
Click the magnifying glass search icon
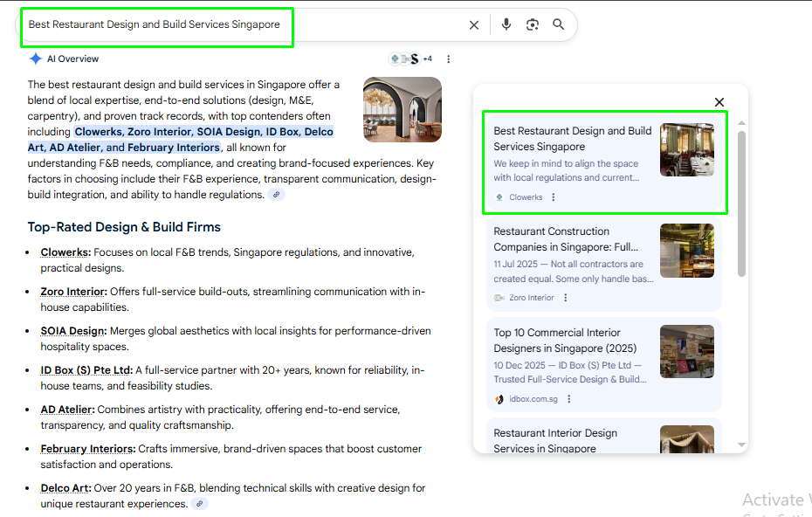(x=559, y=24)
